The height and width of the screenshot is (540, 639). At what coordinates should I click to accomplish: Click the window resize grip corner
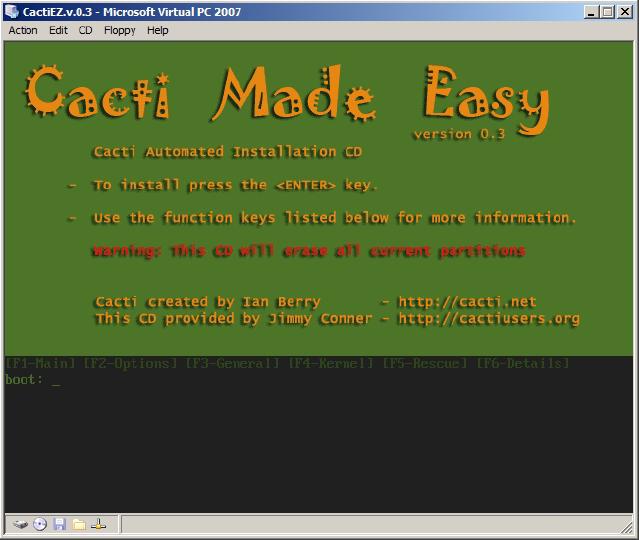pyautogui.click(x=628, y=529)
